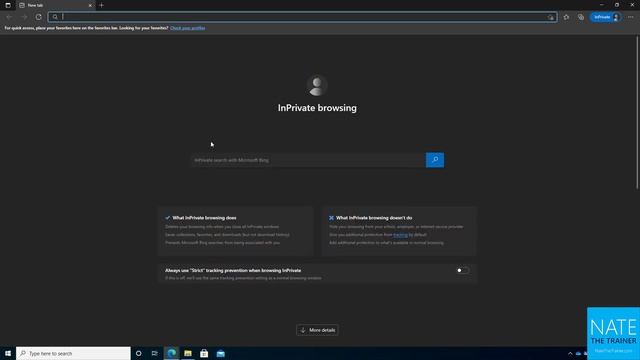The height and width of the screenshot is (360, 640).
Task: Click the search magnifier in address bar
Action: point(55,17)
